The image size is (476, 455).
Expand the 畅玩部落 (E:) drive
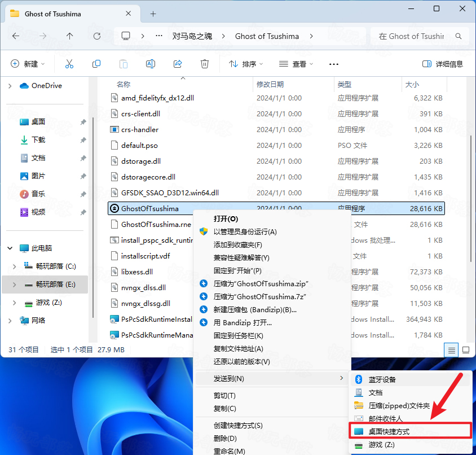(x=14, y=285)
